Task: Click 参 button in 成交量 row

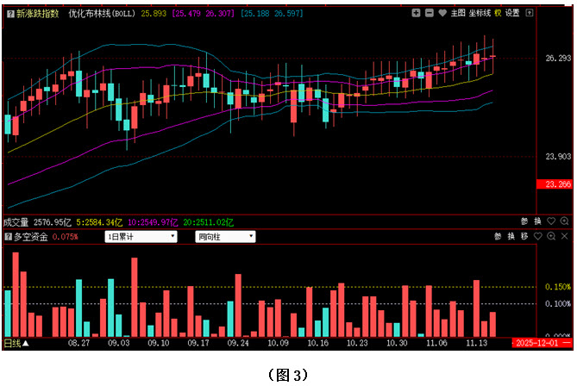Action: pos(524,221)
